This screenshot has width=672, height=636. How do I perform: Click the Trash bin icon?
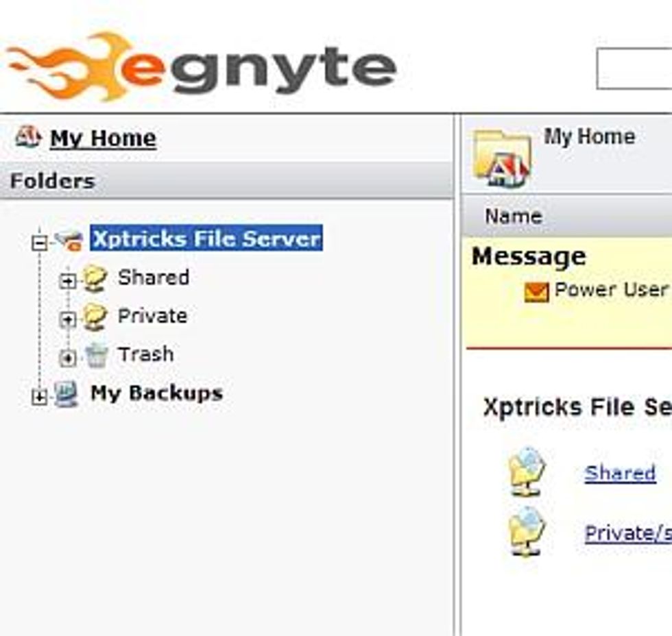pyautogui.click(x=96, y=356)
